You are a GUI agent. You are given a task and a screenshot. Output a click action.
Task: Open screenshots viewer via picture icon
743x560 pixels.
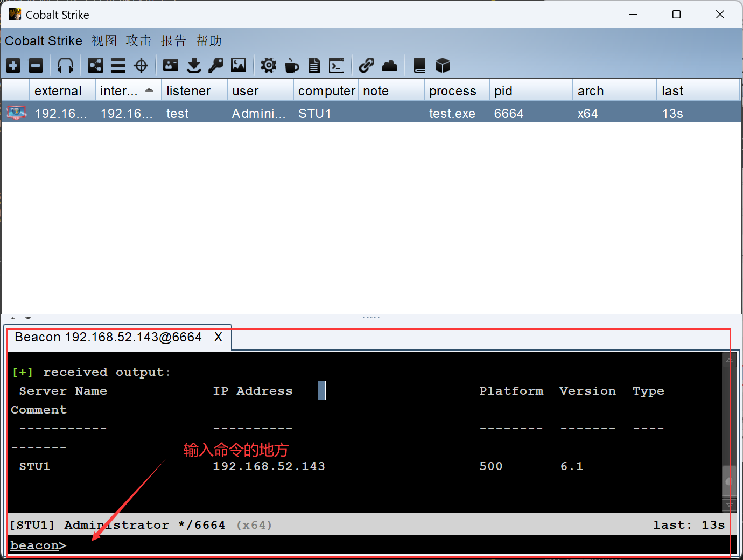point(239,66)
